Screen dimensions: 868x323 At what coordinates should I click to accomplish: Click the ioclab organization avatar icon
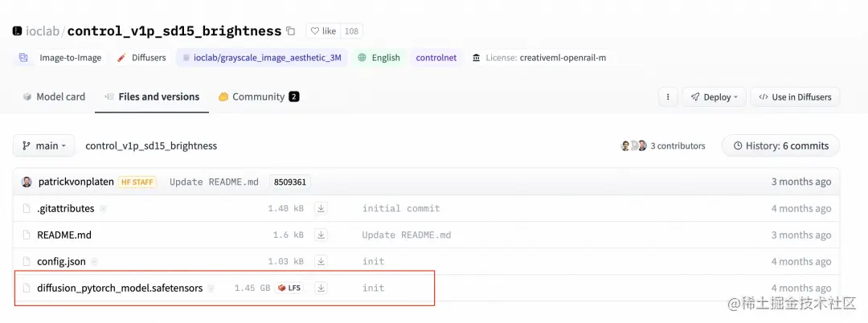coord(17,31)
